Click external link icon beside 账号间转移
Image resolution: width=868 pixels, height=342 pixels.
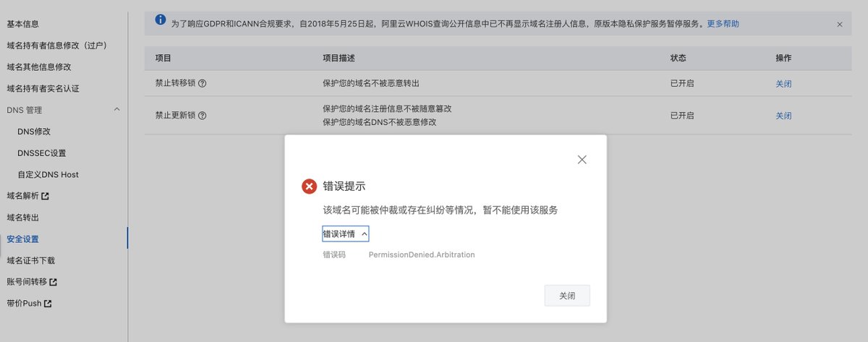pyautogui.click(x=54, y=282)
